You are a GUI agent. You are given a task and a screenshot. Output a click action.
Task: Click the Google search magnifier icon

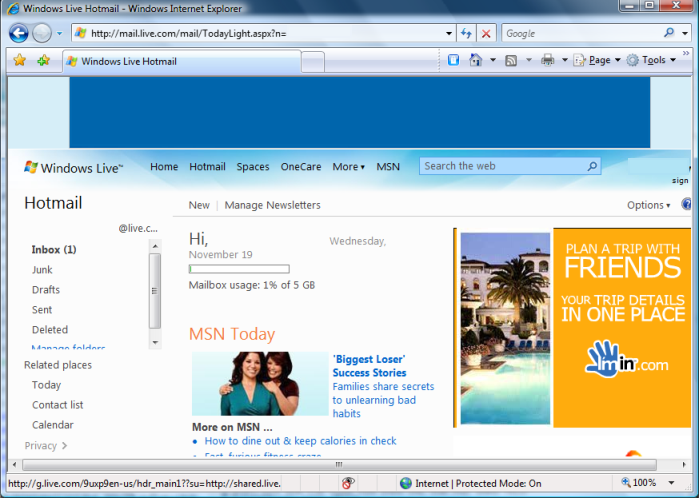coord(669,33)
